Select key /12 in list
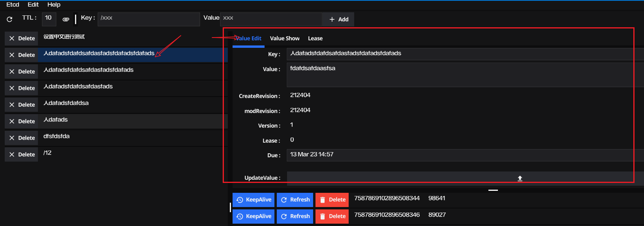The image size is (644, 226). tap(133, 154)
